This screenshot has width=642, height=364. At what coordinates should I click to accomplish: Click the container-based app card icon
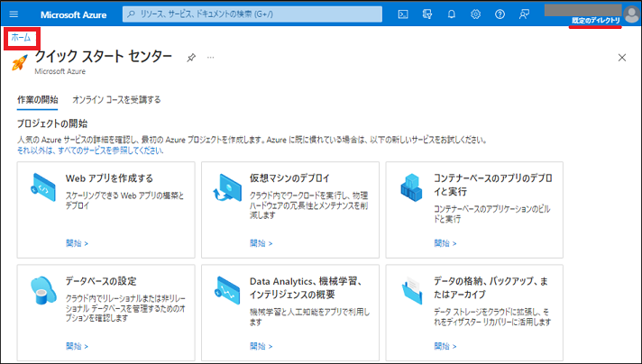tap(411, 187)
